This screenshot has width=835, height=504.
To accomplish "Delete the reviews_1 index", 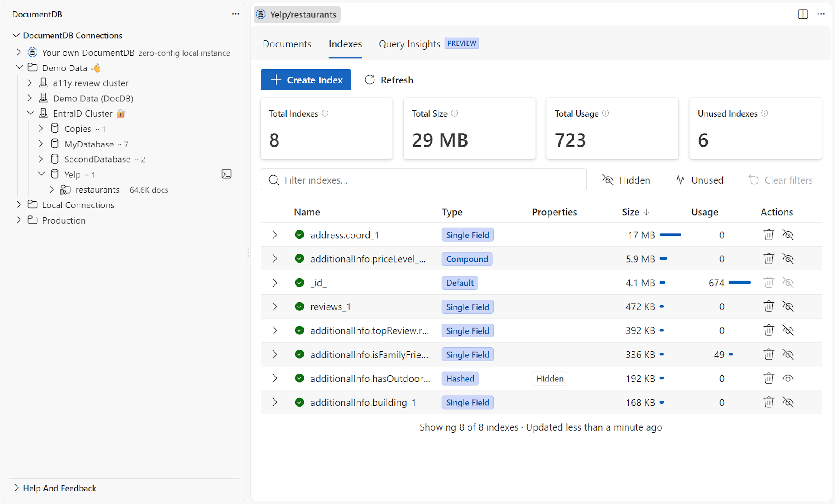I will click(768, 307).
